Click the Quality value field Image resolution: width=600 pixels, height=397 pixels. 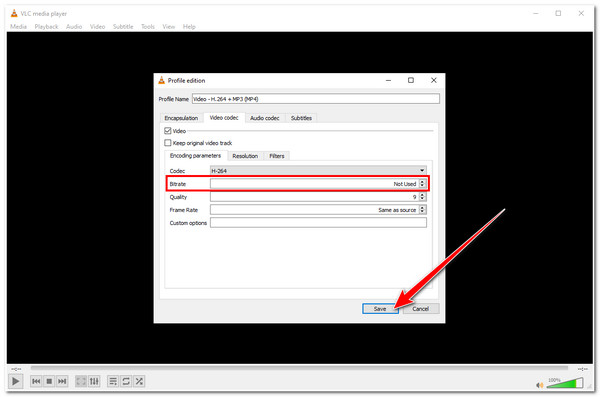tap(314, 197)
